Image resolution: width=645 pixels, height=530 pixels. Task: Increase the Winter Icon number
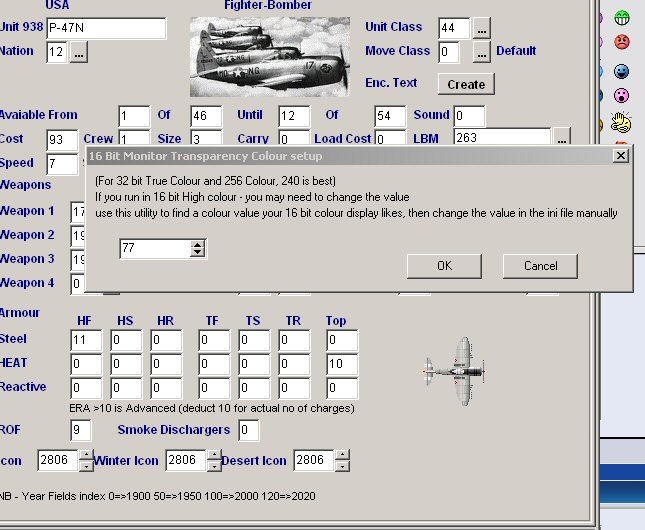tap(214, 455)
